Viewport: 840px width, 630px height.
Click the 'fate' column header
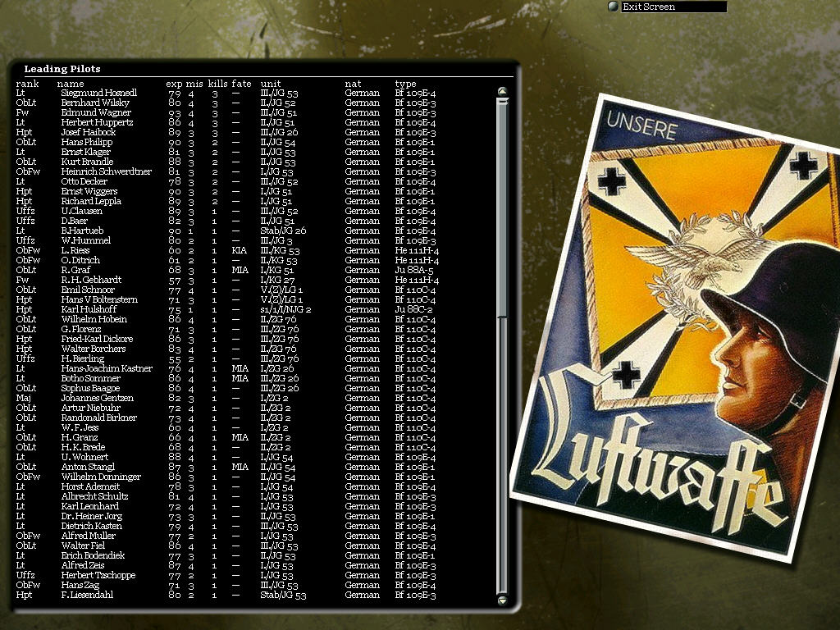241,84
